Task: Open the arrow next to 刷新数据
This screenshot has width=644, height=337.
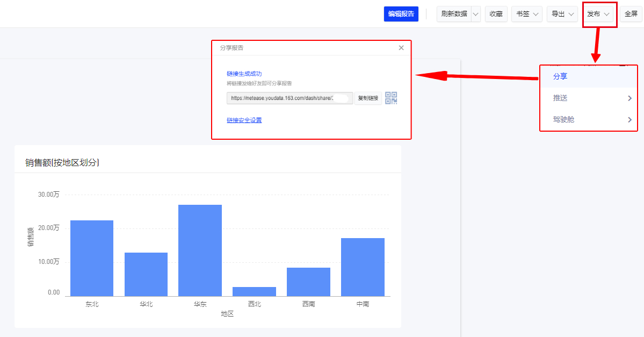Action: pos(476,15)
